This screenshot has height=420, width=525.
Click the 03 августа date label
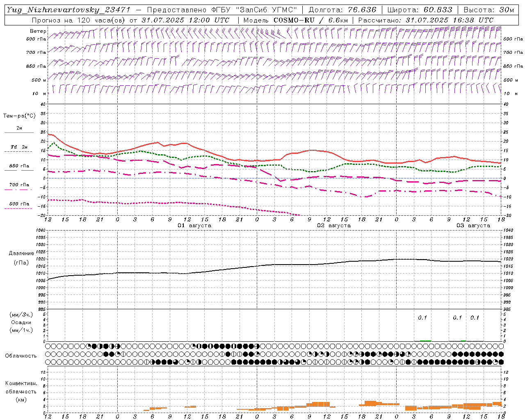click(x=473, y=226)
